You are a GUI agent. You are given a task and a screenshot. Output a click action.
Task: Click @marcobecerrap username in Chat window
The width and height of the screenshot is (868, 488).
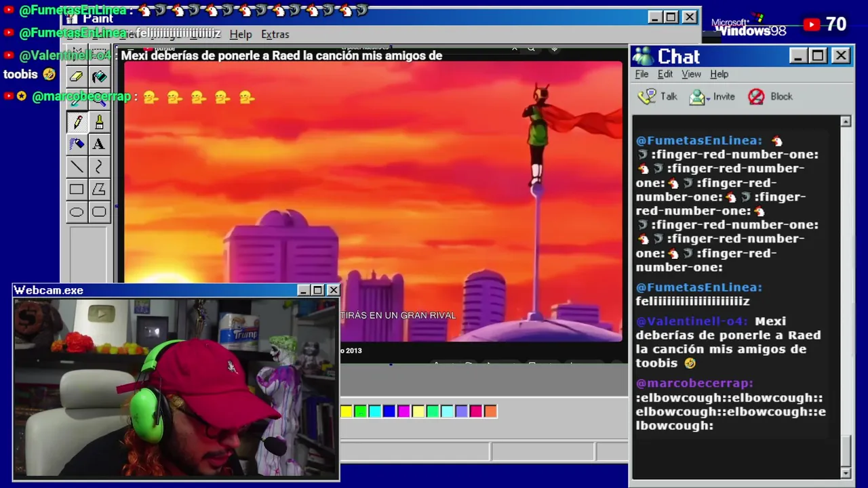coord(694,383)
